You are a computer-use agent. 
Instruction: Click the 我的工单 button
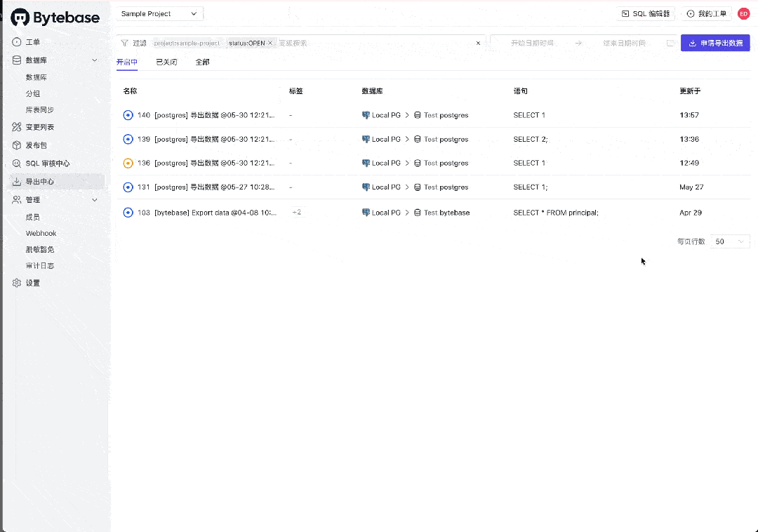[x=706, y=13]
